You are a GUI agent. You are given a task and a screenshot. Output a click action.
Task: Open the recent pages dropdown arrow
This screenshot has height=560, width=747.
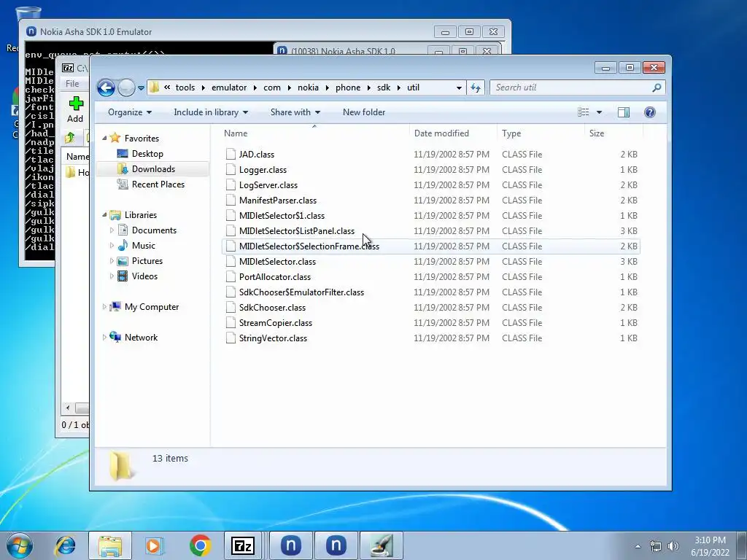[141, 88]
